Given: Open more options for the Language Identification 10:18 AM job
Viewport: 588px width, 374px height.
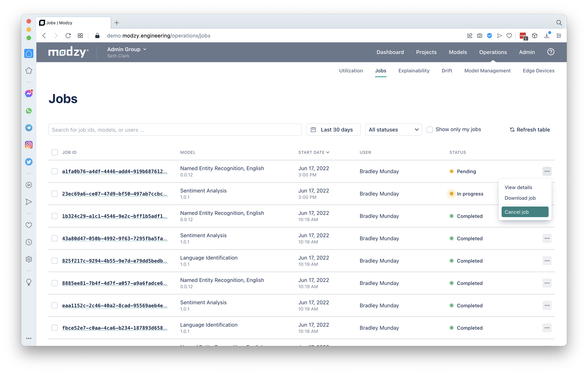Looking at the screenshot, I should (547, 328).
